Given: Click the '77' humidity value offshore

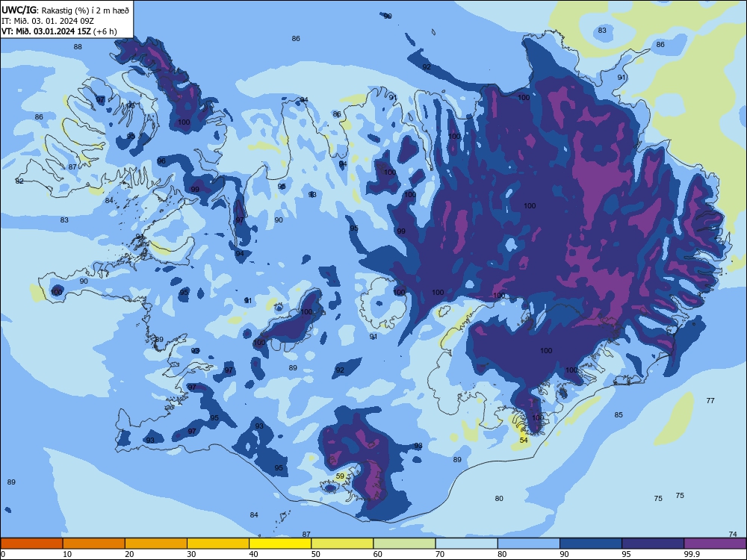Looking at the screenshot, I should [x=710, y=400].
